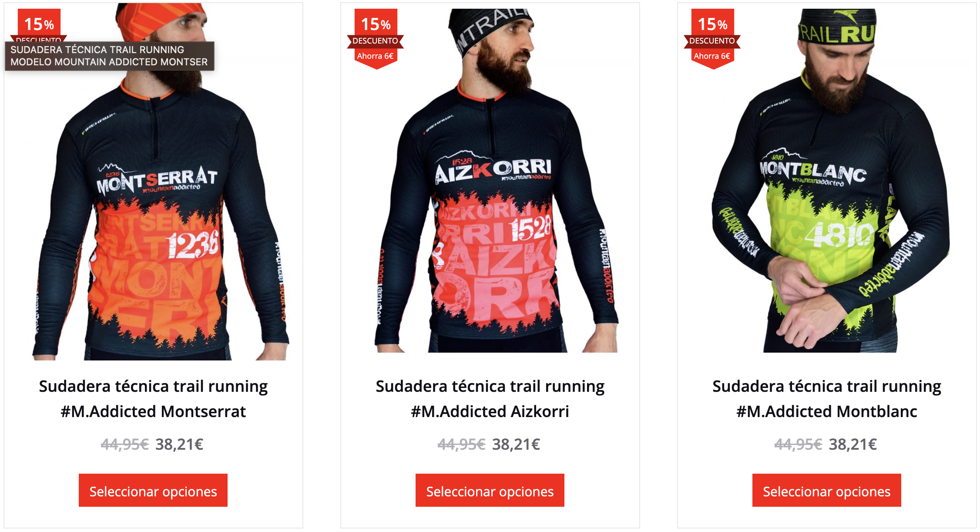Click Seleccionar opciones for Montserrat sweatshirt
The image size is (980, 532).
point(153,491)
